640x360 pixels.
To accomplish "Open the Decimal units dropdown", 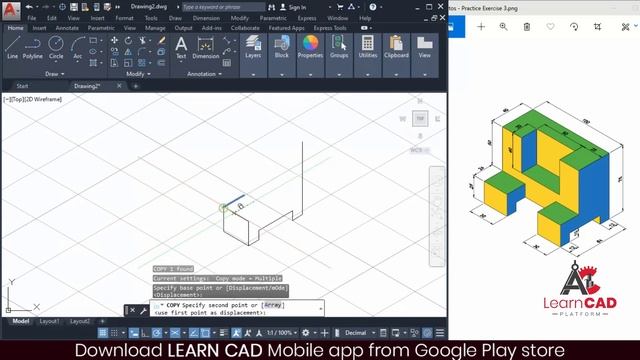I will tap(359, 333).
